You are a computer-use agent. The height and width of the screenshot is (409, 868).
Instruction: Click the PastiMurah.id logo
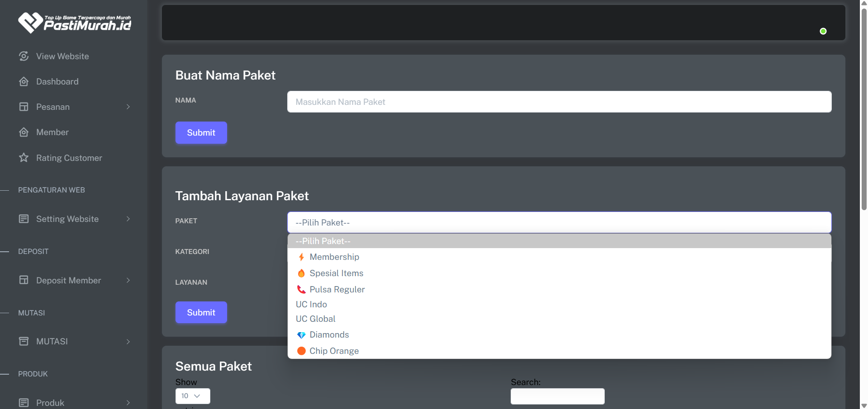point(75,23)
